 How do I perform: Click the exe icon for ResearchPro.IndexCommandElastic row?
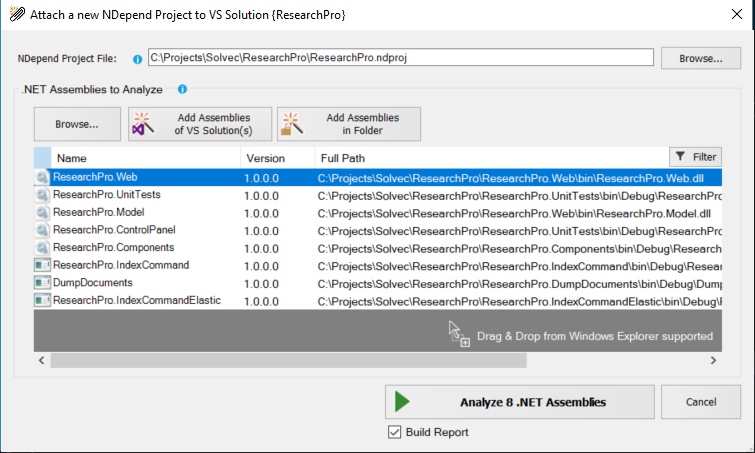click(42, 300)
